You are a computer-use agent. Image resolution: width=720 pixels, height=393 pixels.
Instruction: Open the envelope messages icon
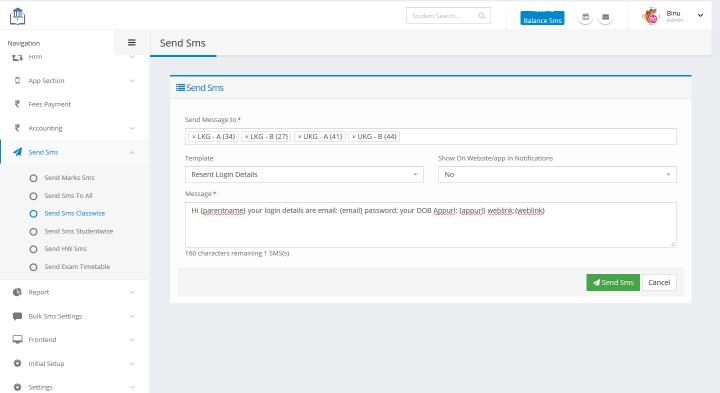point(606,17)
